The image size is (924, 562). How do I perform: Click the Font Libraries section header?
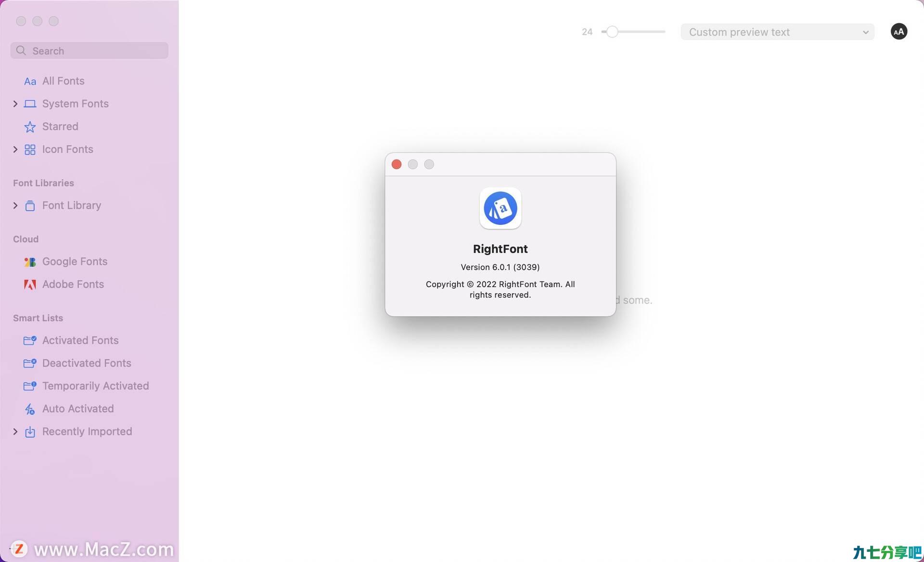point(43,183)
